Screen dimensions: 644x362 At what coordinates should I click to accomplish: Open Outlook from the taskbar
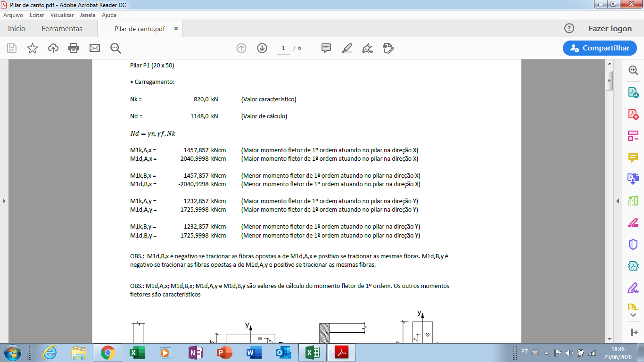pos(282,353)
